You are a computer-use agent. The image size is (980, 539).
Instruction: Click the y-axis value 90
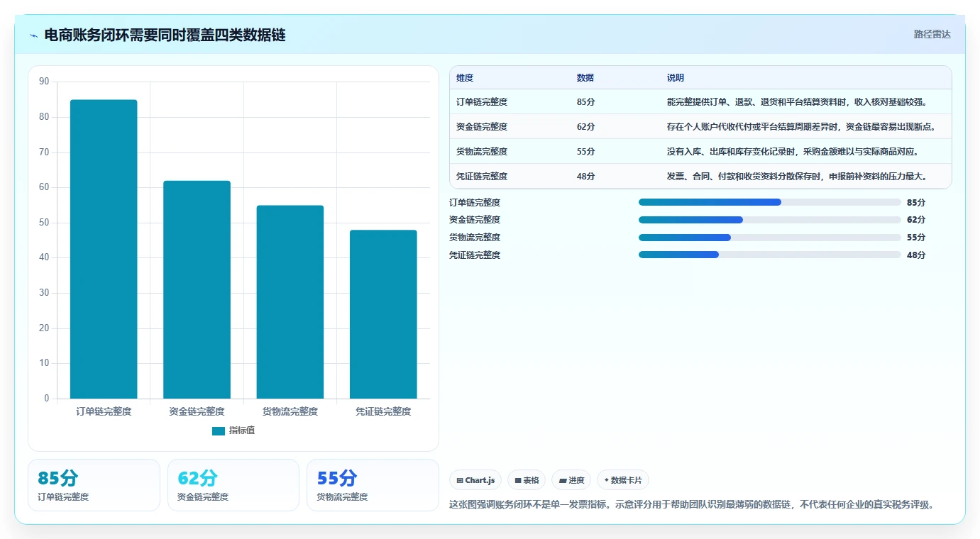click(x=44, y=82)
